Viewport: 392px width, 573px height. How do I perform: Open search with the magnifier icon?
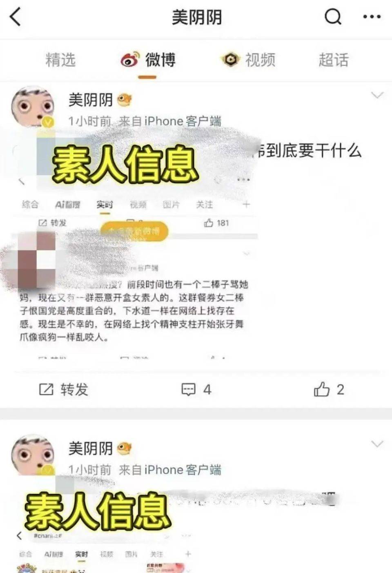(333, 17)
